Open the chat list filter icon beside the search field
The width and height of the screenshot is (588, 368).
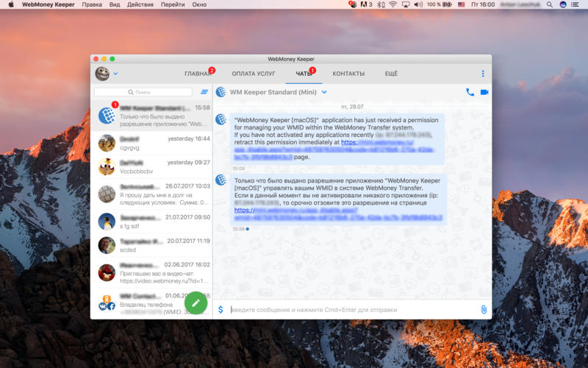[204, 91]
